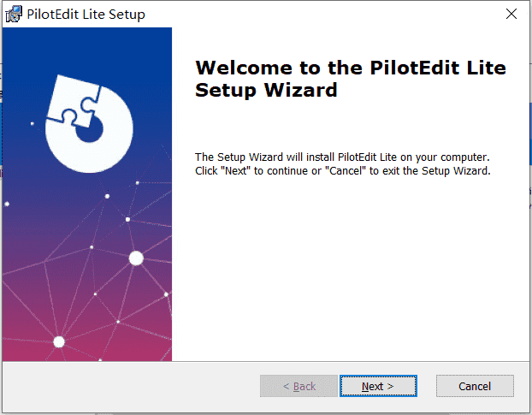This screenshot has width=532, height=415.
Task: Click the quoted word "Cancel" in description text
Action: coord(346,170)
